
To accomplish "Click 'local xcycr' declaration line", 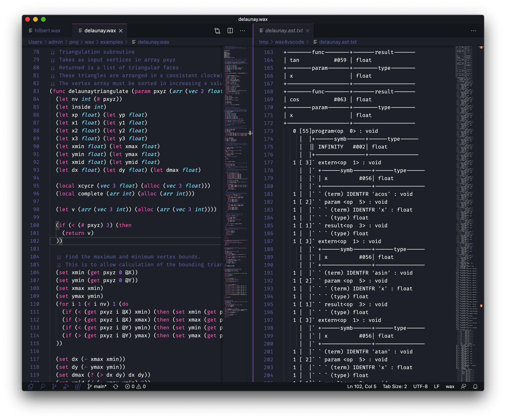I will click(133, 186).
